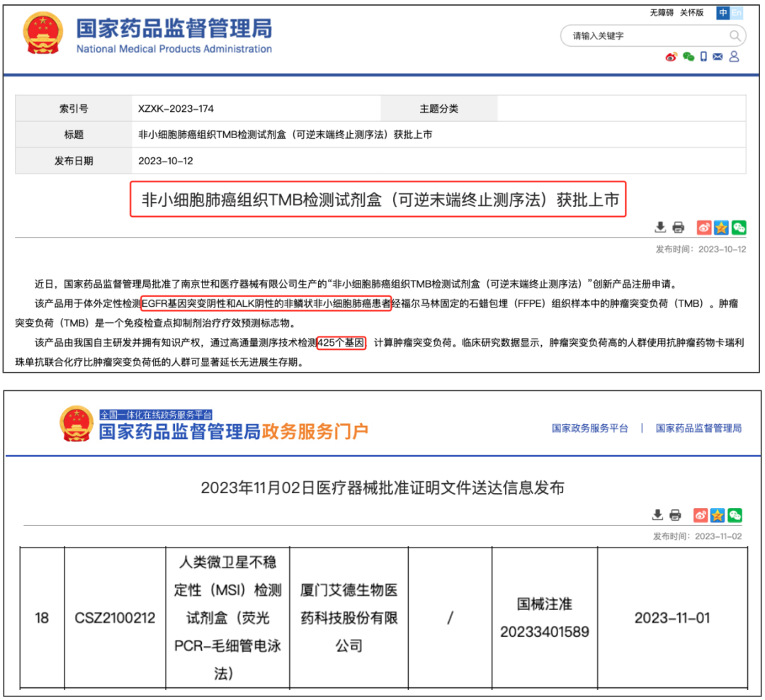This screenshot has width=765, height=700.
Task: Open the blue envelope mail icon in the header
Action: 718,57
